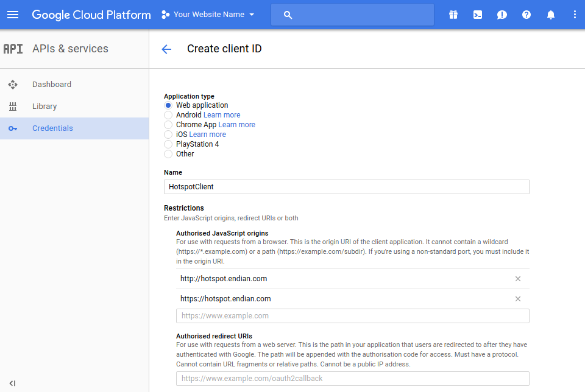Select the Other radio button
Viewport: 585px width, 392px height.
168,153
